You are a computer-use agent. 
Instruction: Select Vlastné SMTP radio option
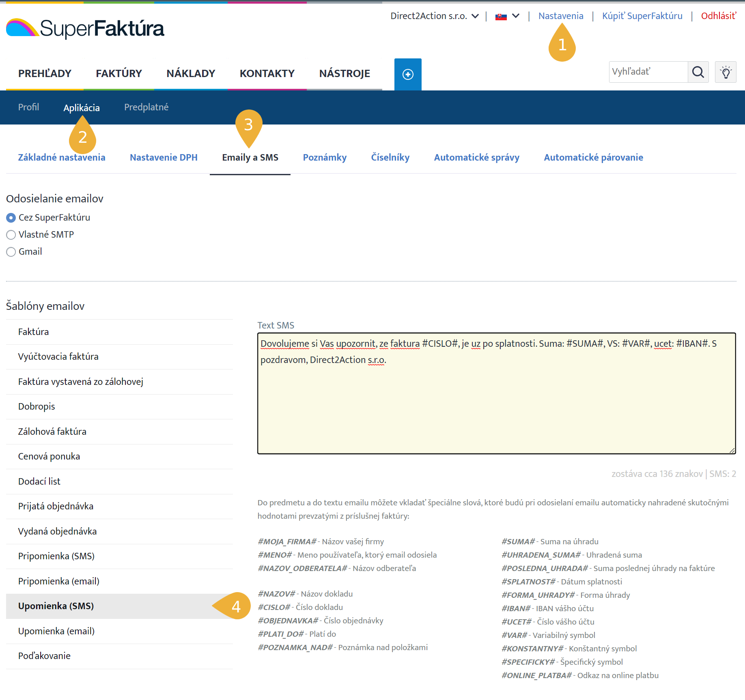(x=11, y=235)
